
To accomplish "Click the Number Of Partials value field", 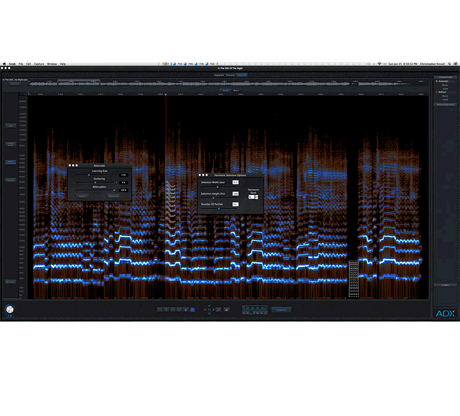I will (235, 204).
